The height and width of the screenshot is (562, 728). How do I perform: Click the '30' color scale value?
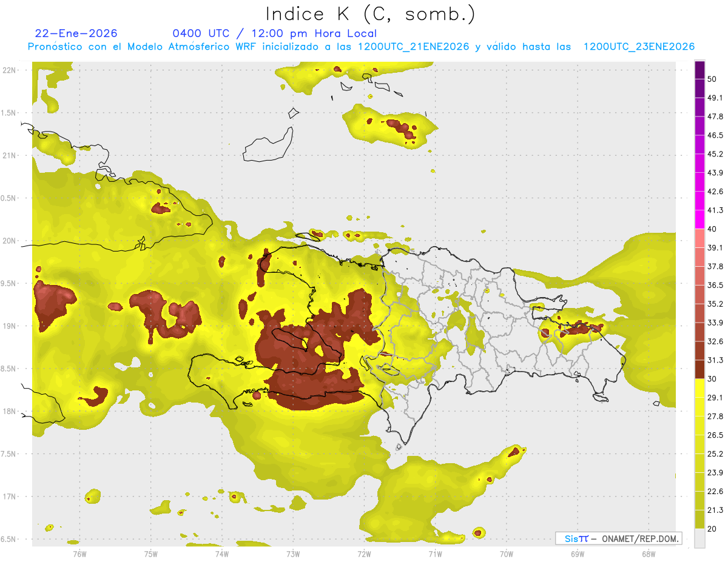pos(712,379)
